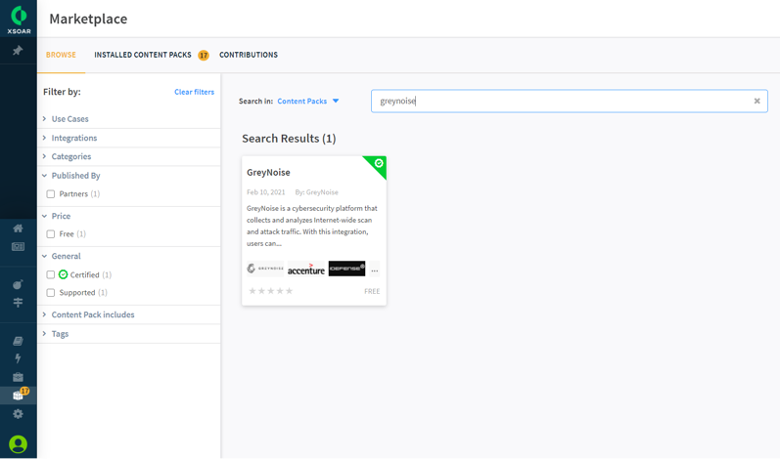Open the user profile avatar icon

pos(18,444)
